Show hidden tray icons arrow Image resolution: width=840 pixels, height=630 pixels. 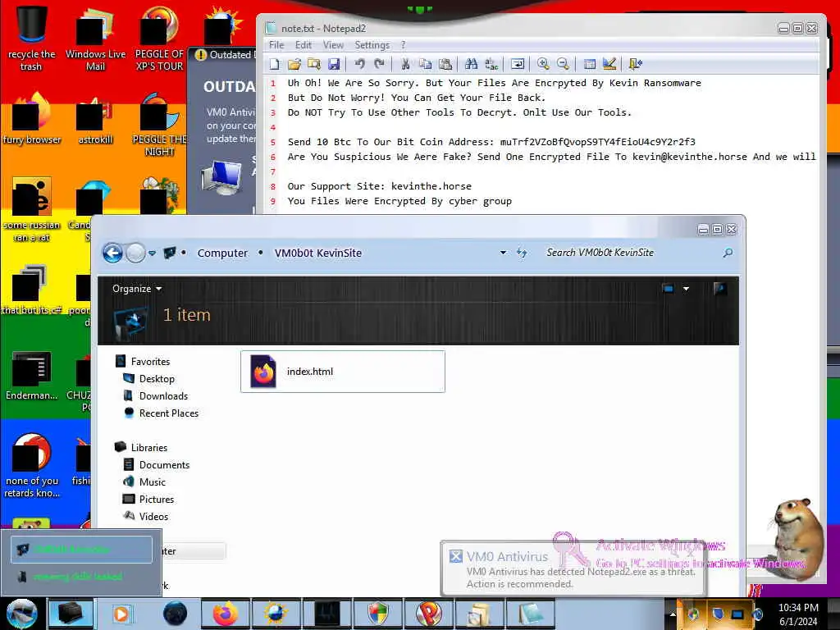click(x=673, y=614)
